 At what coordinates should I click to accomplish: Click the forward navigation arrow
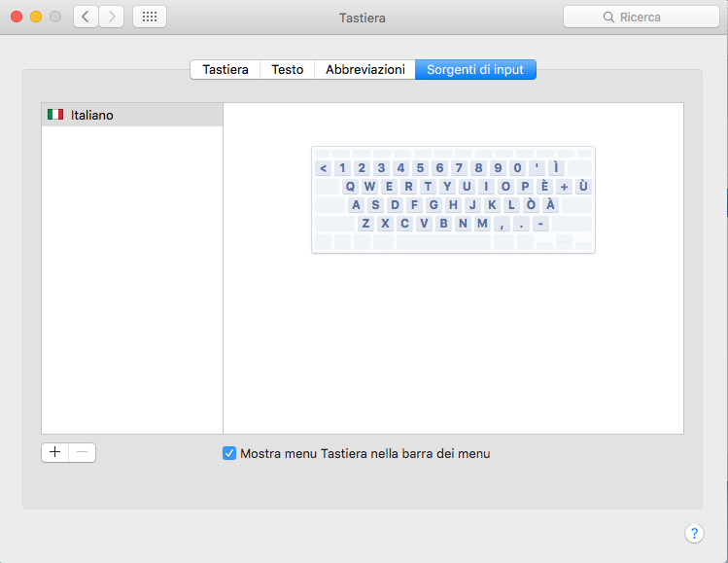[112, 17]
